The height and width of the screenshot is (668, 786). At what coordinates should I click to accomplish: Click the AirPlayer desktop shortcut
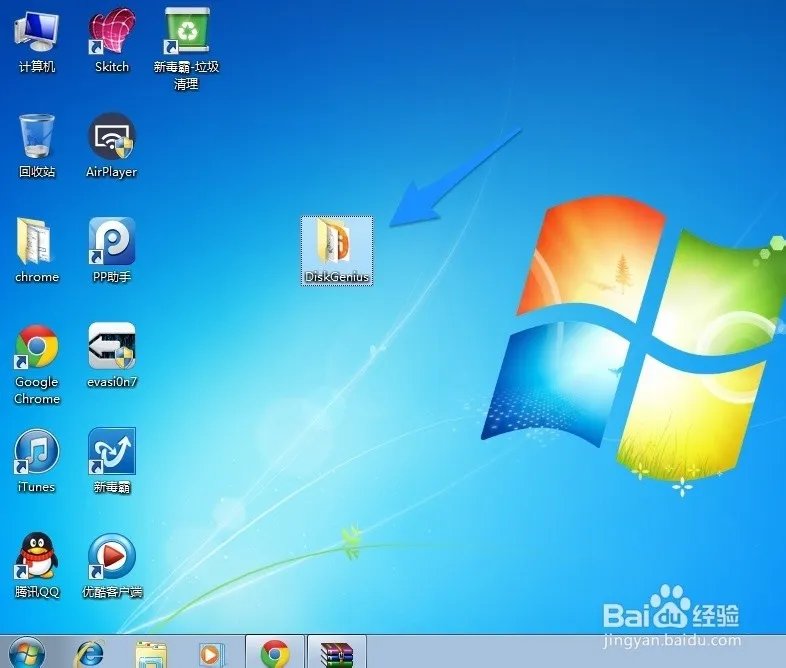(x=112, y=138)
